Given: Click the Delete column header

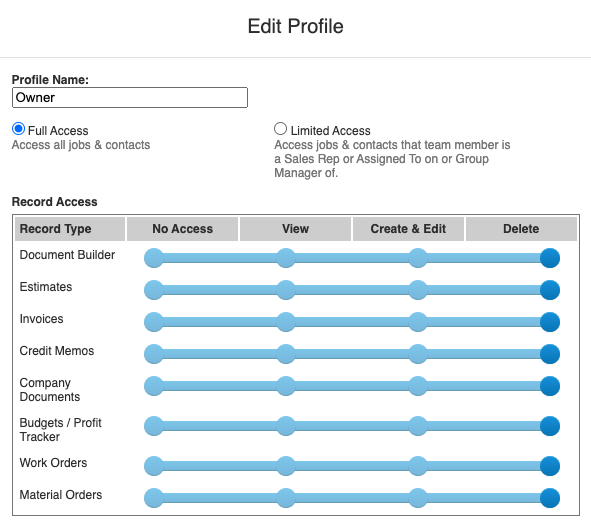Looking at the screenshot, I should 521,229.
